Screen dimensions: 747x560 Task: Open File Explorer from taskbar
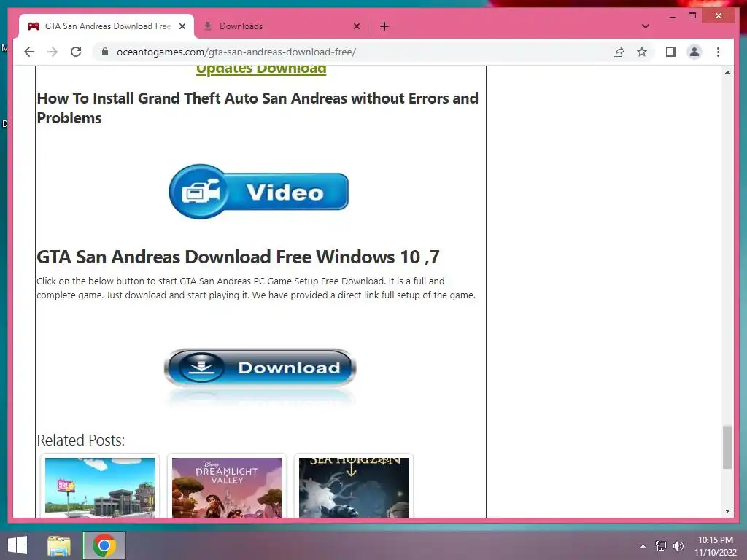tap(59, 545)
